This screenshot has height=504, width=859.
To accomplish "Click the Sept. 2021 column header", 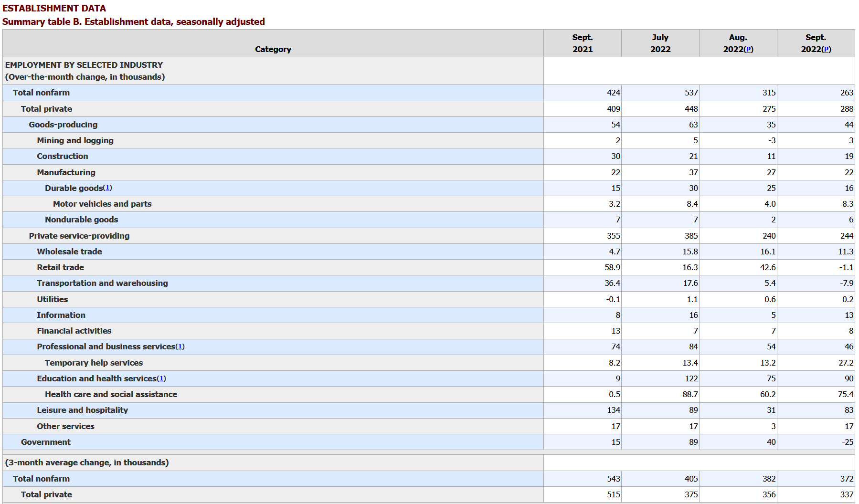I will 583,43.
